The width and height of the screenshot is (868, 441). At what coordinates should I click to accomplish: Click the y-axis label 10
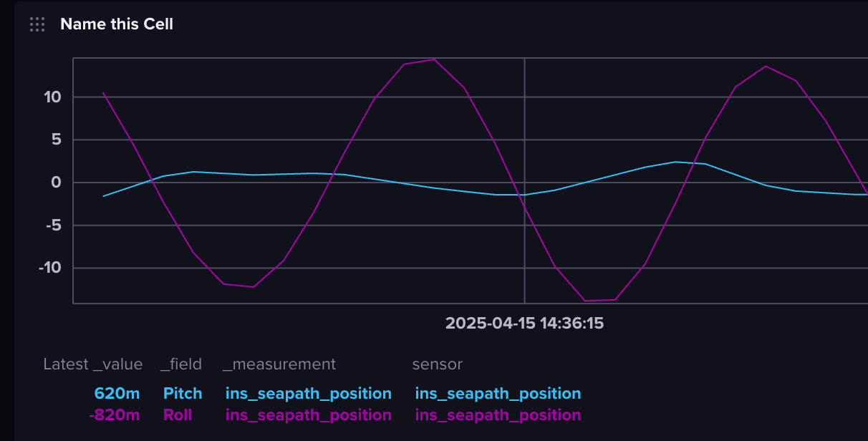[x=52, y=97]
